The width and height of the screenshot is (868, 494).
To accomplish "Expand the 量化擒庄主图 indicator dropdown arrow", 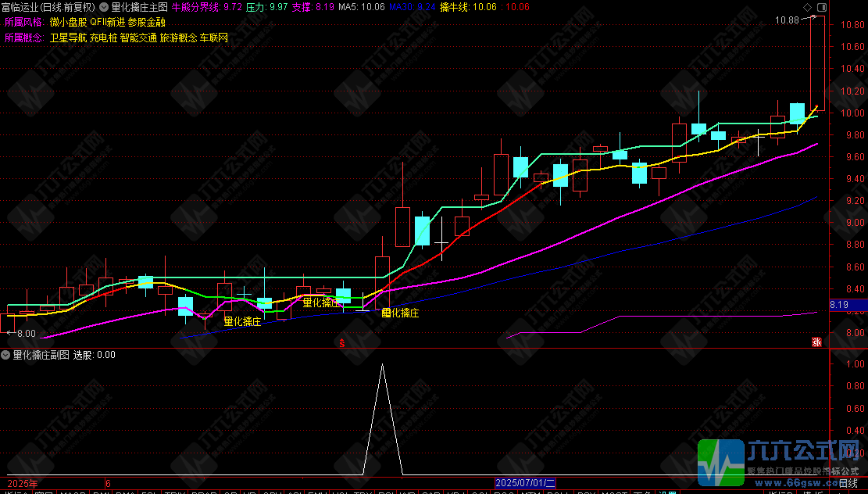I will click(103, 7).
